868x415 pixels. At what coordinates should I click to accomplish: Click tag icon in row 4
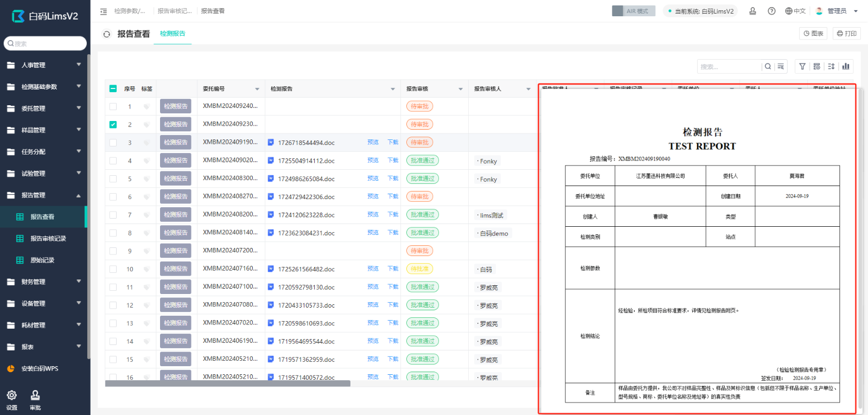[146, 161]
